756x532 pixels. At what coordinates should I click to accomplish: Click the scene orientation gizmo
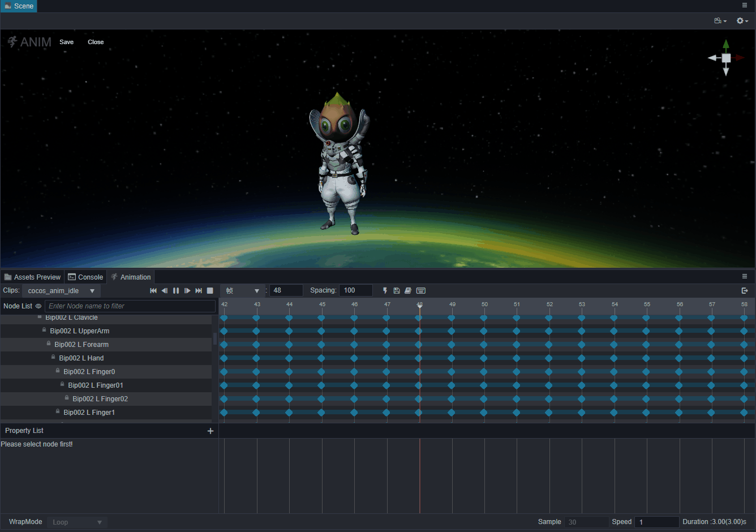click(726, 58)
